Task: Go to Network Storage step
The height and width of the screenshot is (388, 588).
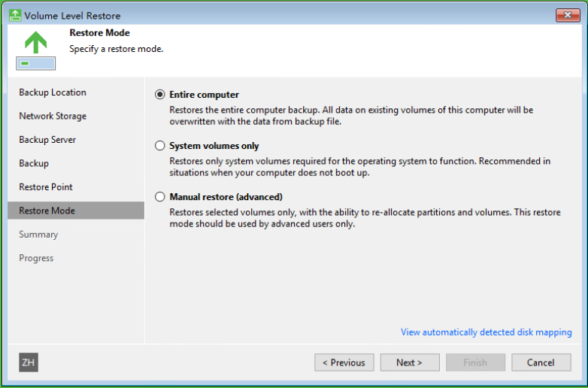Action: pos(53,116)
